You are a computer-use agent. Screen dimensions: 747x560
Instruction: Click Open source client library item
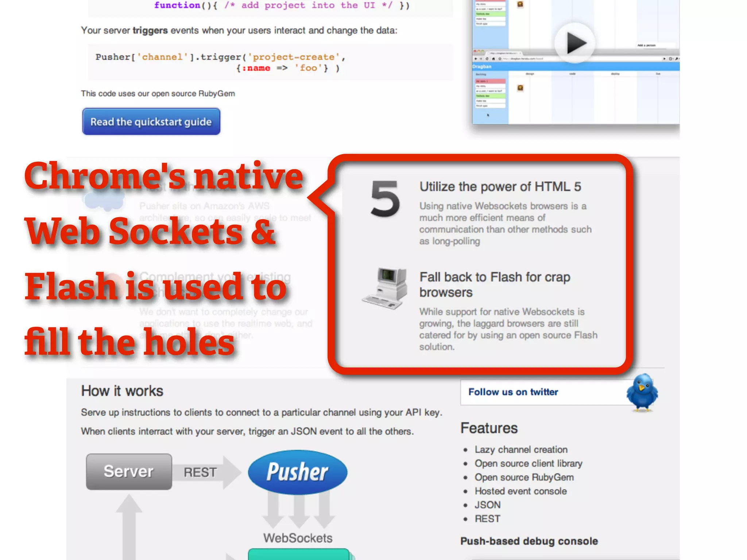(528, 463)
